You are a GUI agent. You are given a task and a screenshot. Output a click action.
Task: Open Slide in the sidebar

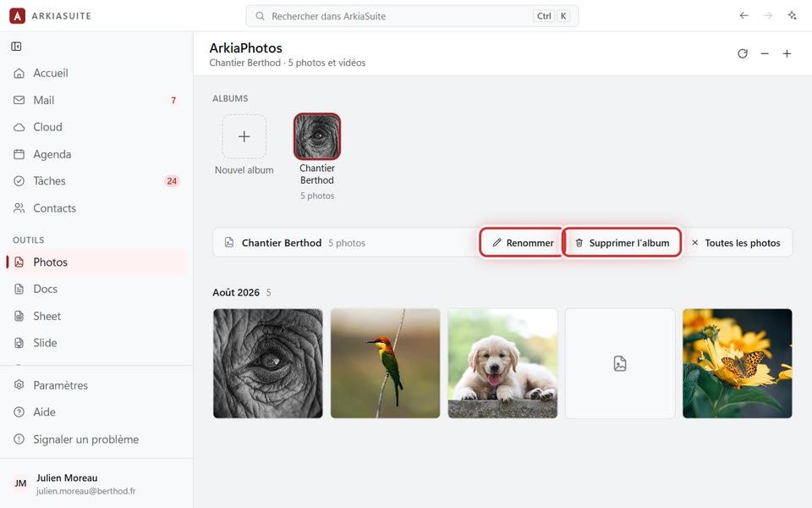click(x=96, y=343)
